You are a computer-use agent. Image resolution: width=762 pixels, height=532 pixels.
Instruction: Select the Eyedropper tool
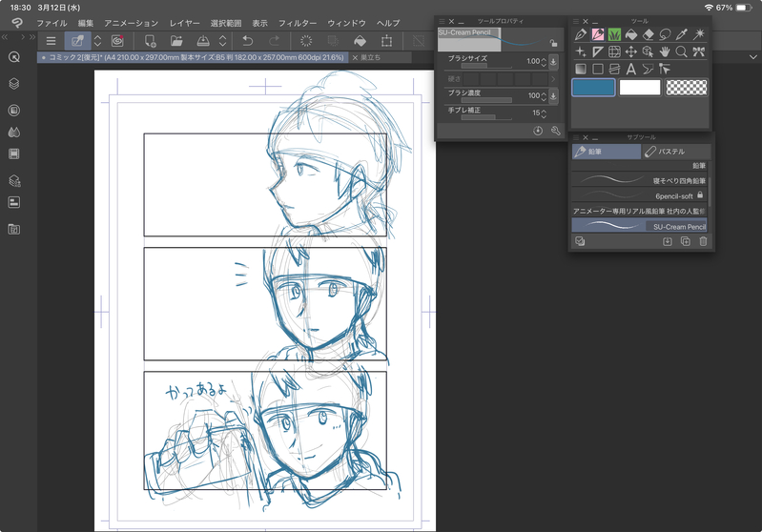click(x=681, y=34)
